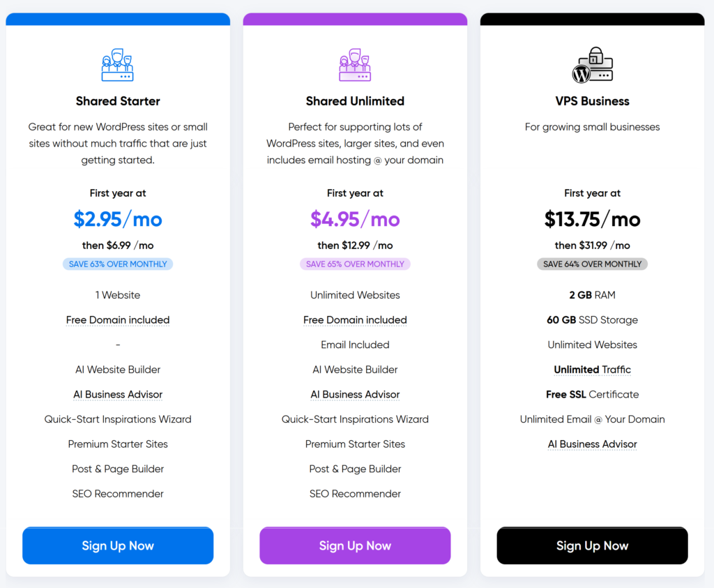Click the VPS Business WordPress server icon
Screen dimensions: 714x588
click(x=592, y=65)
